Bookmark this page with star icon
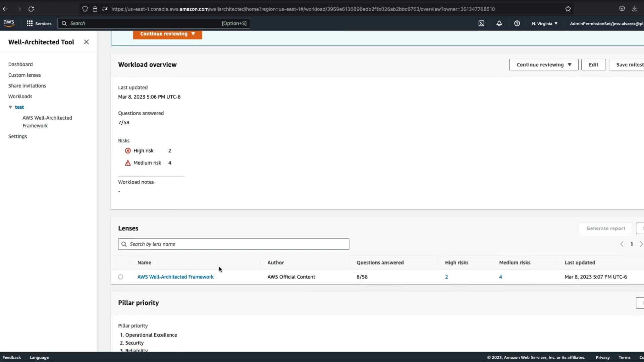 click(x=568, y=9)
